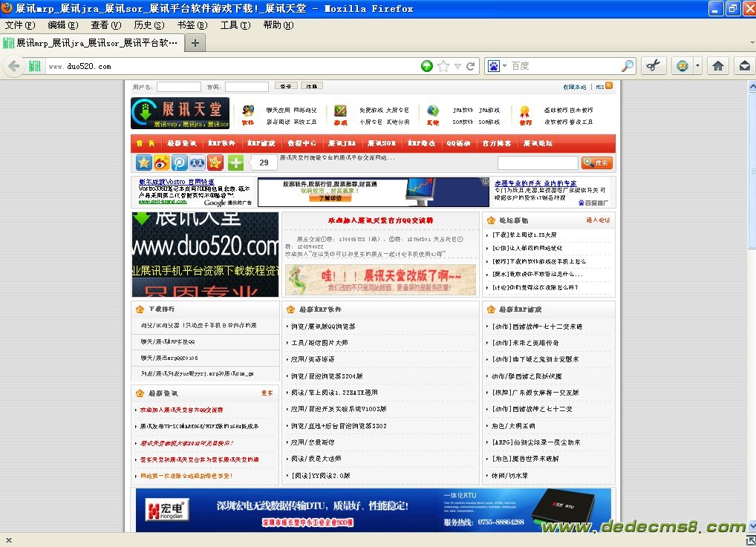The width and height of the screenshot is (756, 547).
Task: Open the URL history dropdown arrow
Action: (x=457, y=66)
